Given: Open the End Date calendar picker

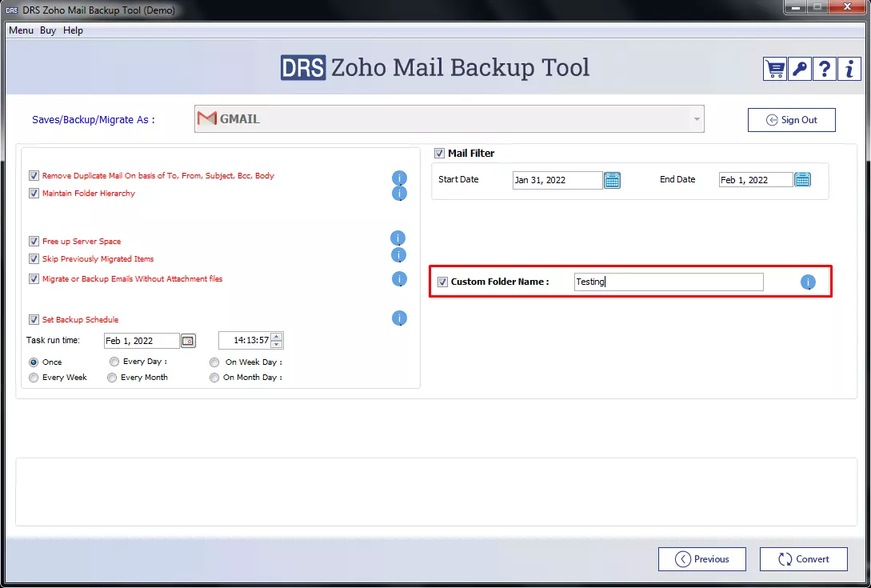Looking at the screenshot, I should click(803, 179).
